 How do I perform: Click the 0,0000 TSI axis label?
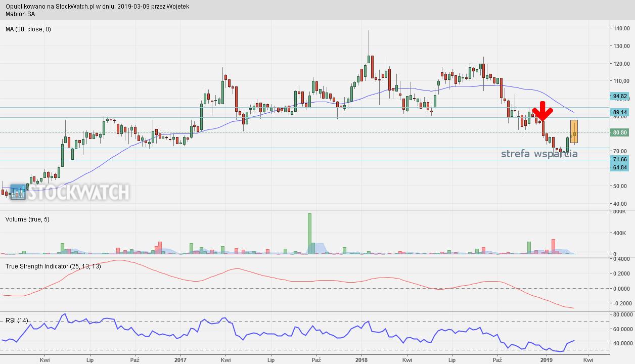coord(621,289)
